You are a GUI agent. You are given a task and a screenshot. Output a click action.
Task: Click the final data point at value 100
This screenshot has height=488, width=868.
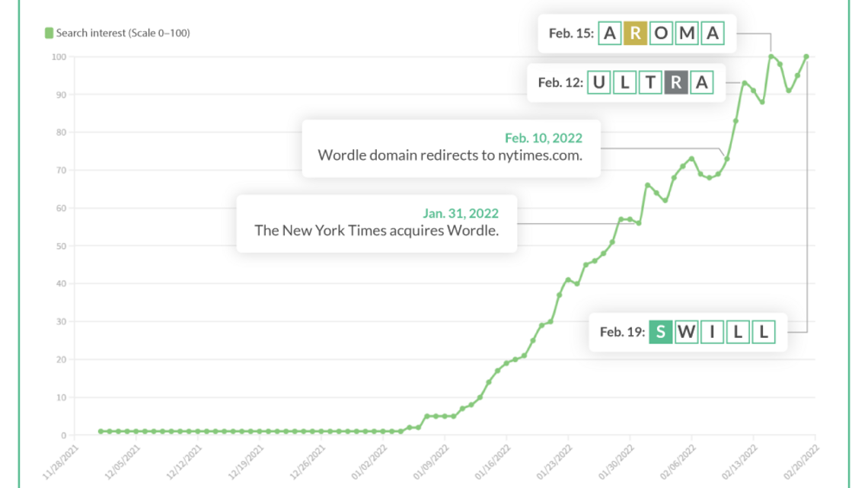(x=806, y=57)
